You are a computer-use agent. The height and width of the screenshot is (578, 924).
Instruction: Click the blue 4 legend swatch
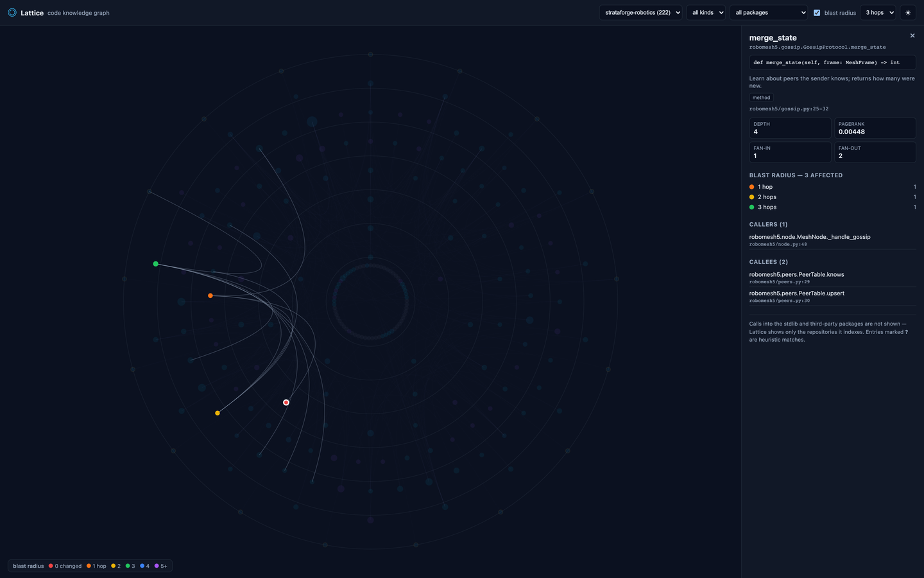142,566
